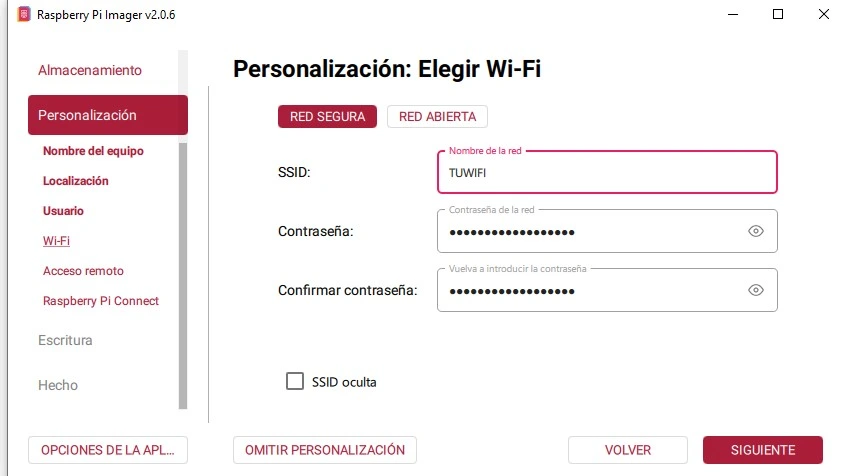The width and height of the screenshot is (844, 476).
Task: Select the RED SEGURA tab
Action: [x=327, y=117]
